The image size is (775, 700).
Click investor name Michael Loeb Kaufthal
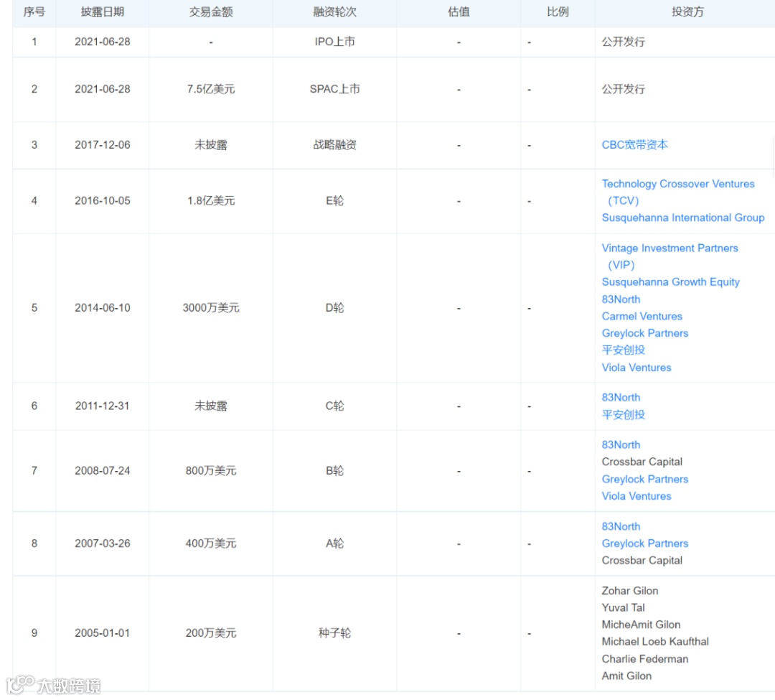pos(655,642)
